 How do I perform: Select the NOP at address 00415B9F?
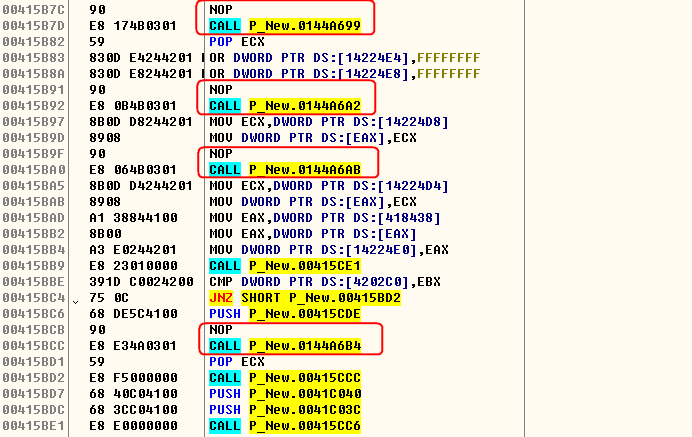point(221,154)
